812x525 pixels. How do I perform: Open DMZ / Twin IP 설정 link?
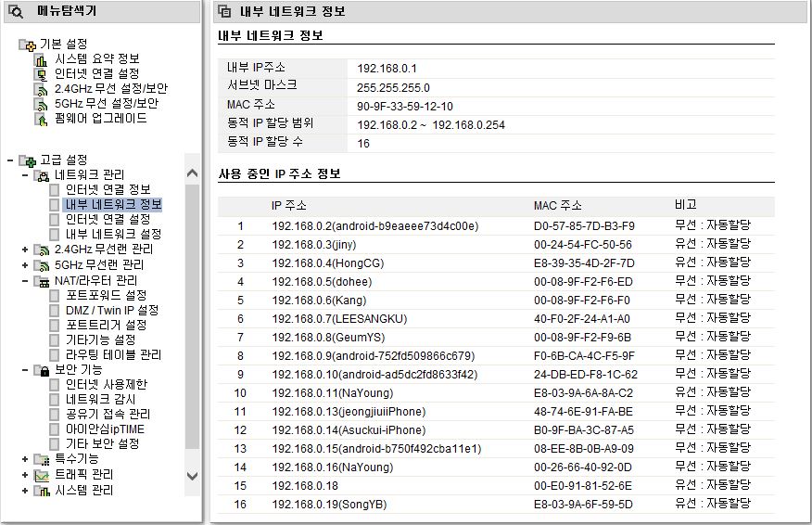point(112,311)
